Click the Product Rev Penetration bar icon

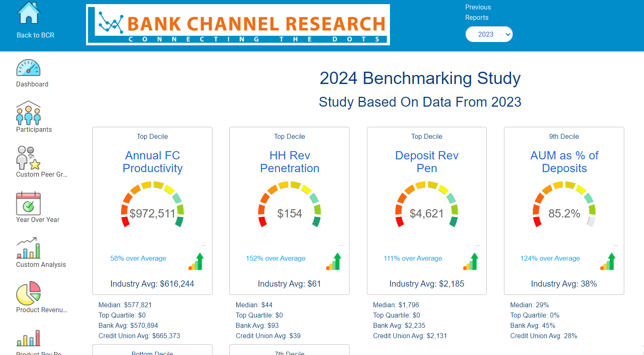point(28,338)
